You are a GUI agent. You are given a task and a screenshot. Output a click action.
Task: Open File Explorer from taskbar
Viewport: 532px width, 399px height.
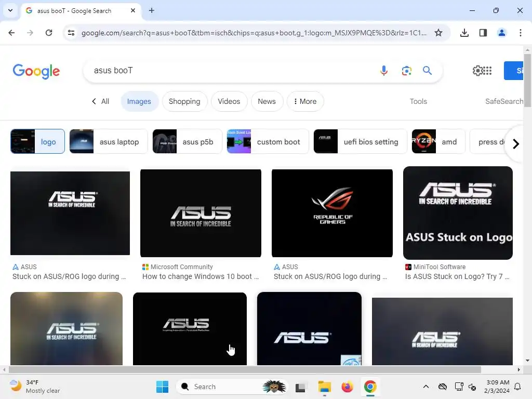pos(324,387)
